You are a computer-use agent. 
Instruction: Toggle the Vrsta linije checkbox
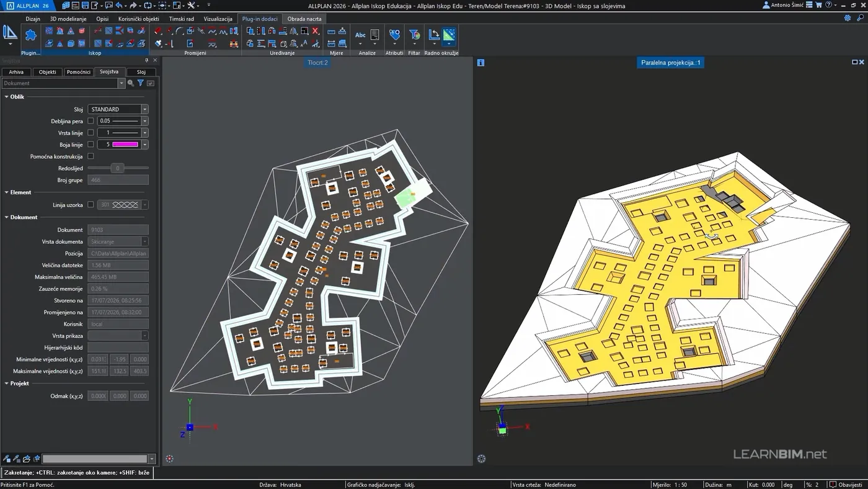[91, 133]
